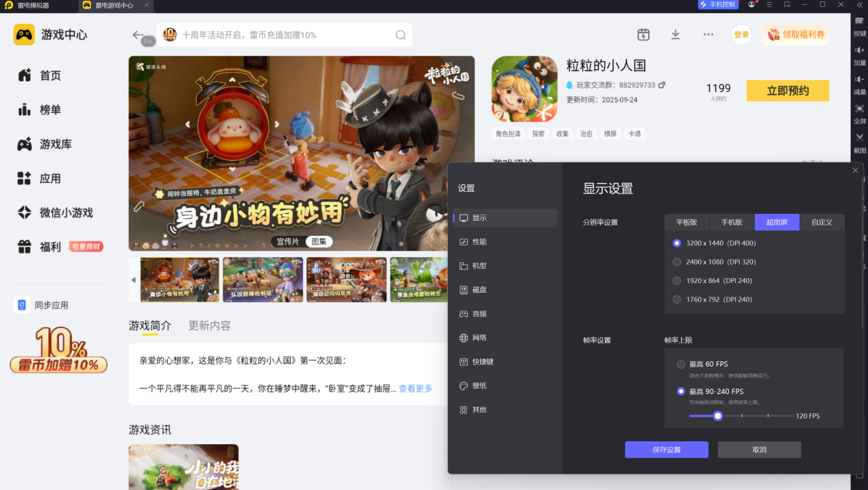The image size is (868, 490).
Task: Open the 认识超棒的邻居 gallery thumbnail
Action: [263, 280]
